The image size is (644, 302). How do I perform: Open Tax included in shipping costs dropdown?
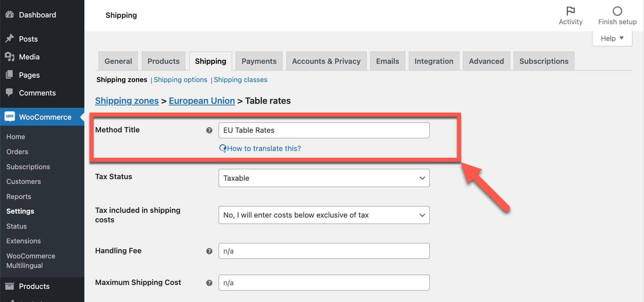pyautogui.click(x=324, y=215)
